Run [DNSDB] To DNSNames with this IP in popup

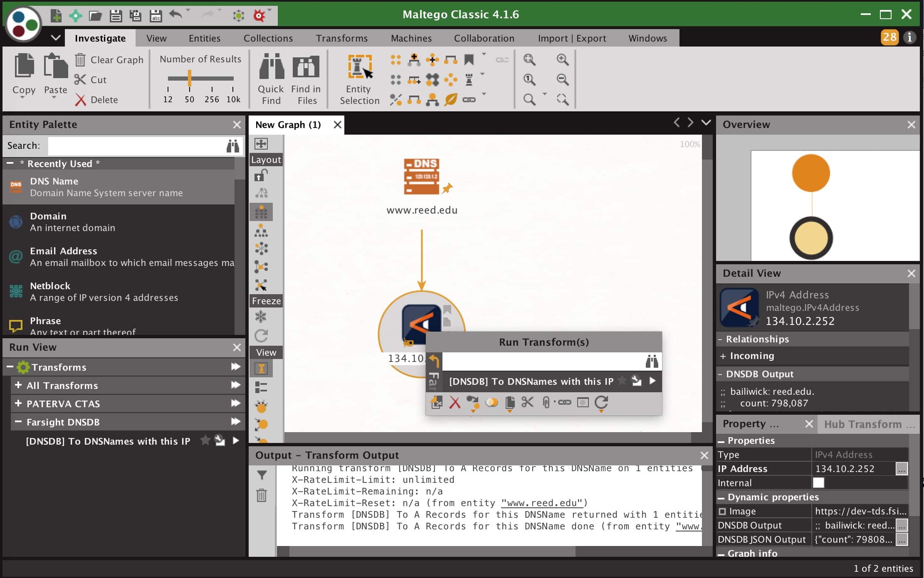652,381
